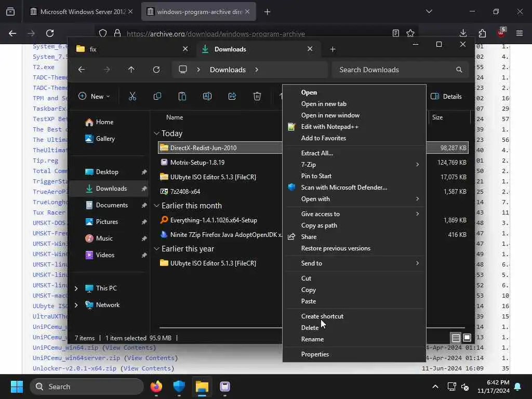
Task: Click View Contents for UniPCemu_win64.zip
Action: click(129, 348)
